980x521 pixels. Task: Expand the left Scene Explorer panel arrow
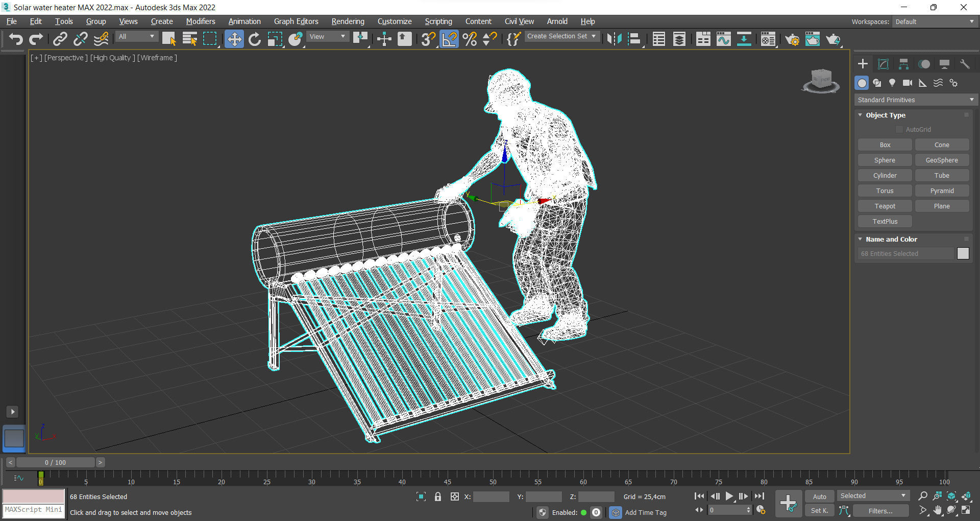coord(13,412)
